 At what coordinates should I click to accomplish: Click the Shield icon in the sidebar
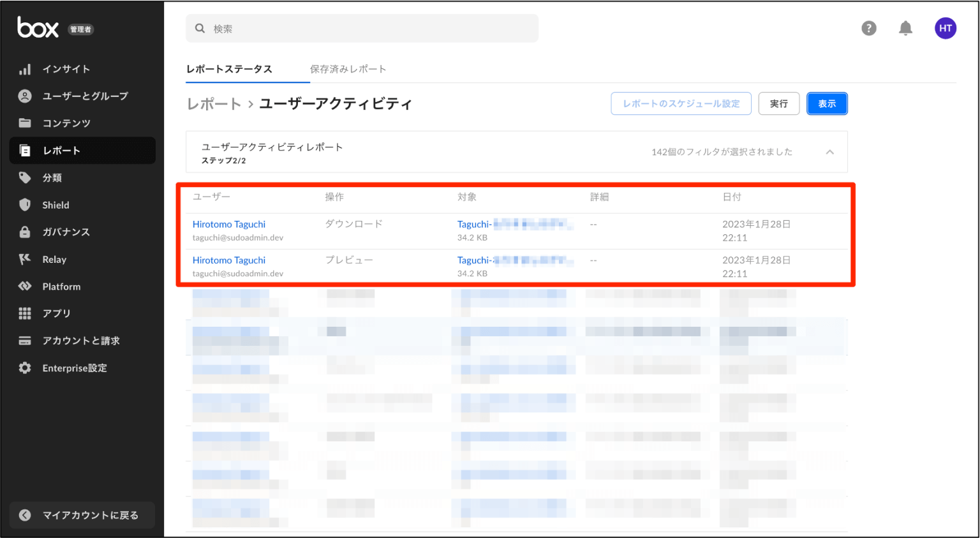click(x=56, y=205)
